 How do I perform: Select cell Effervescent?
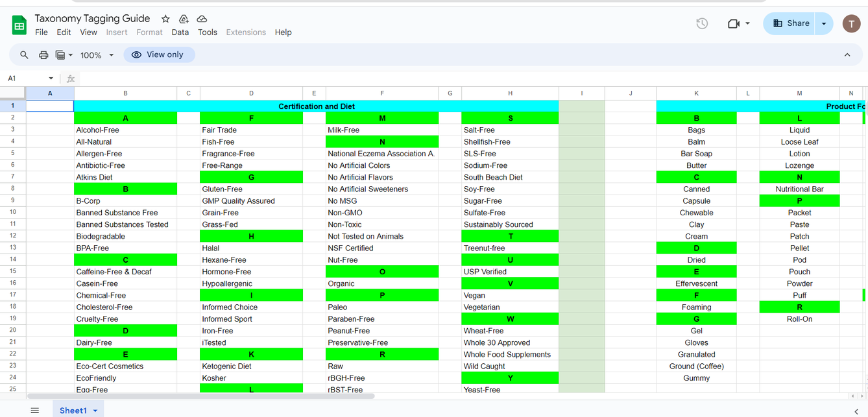tap(696, 283)
